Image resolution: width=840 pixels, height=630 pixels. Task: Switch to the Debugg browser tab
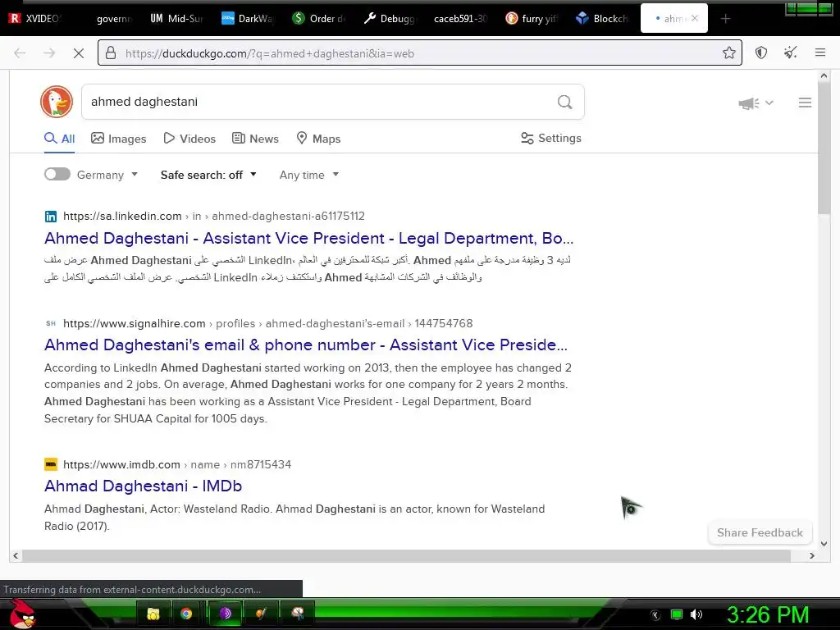389,19
